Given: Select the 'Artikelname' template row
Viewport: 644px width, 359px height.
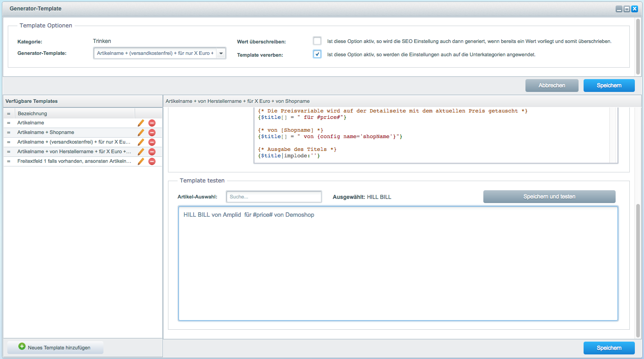Looking at the screenshot, I should coord(83,123).
